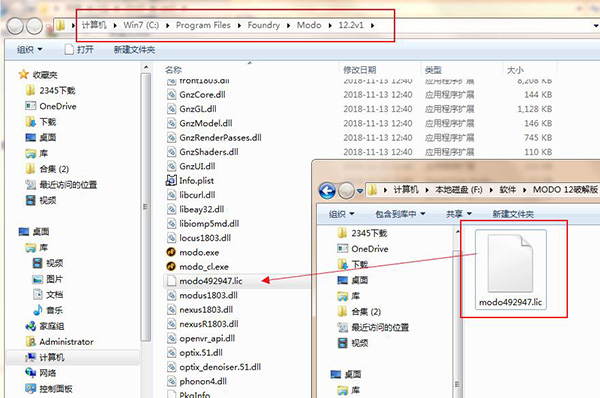Click 新建文件夹 in the MODO 12破解版 window
This screenshot has height=398, width=600.
pos(513,214)
